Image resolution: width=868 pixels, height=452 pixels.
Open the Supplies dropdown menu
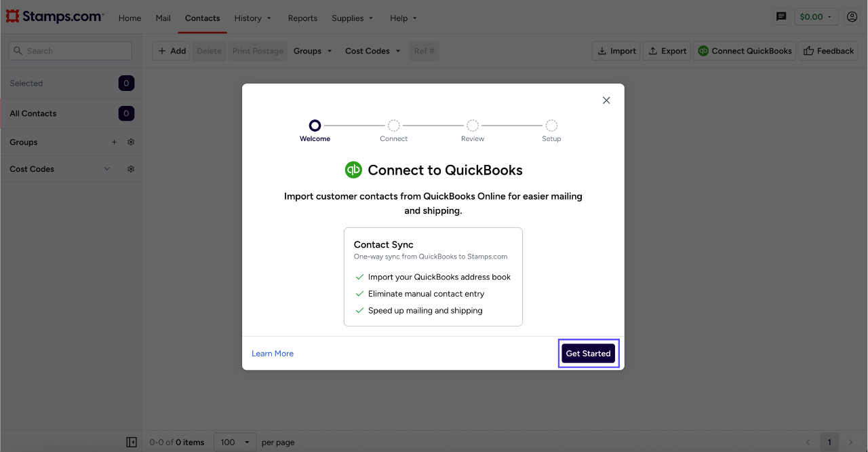(x=353, y=18)
